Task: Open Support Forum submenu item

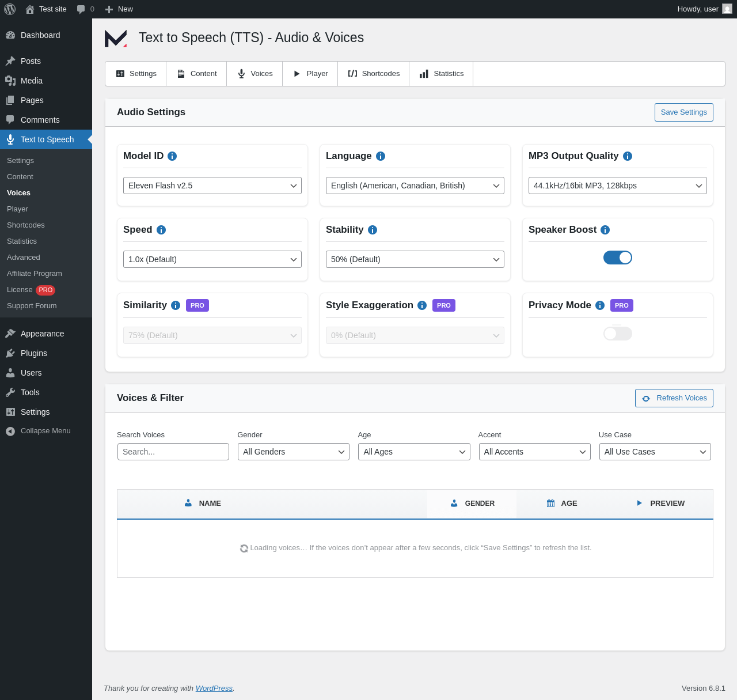Action: point(46,306)
